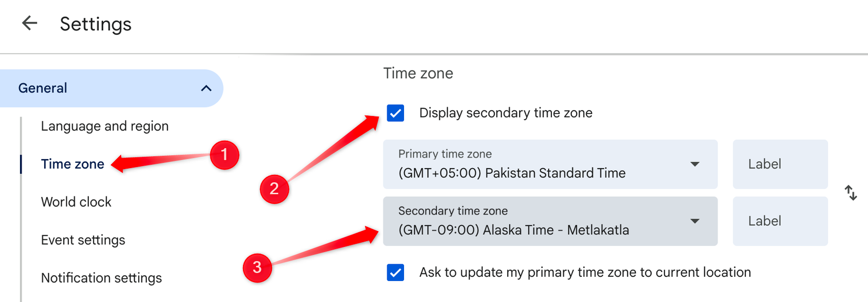
Task: Click the red circle marker numbered 2
Action: tap(274, 189)
